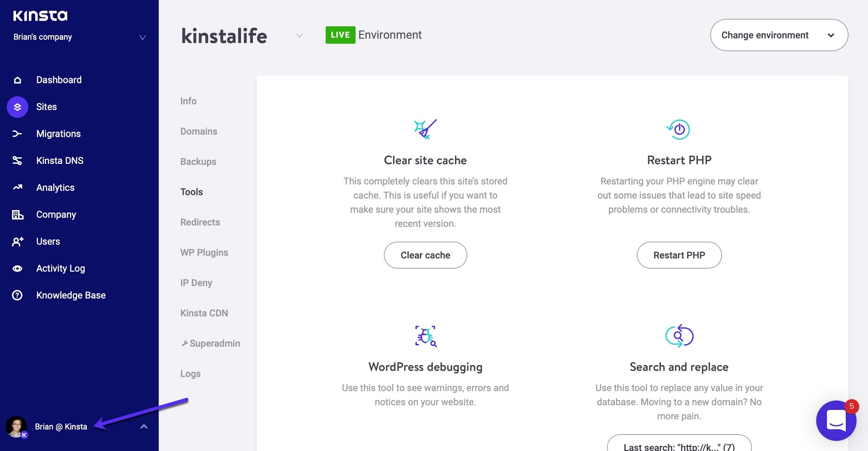
Task: Click the Clear cache button
Action: pos(425,255)
